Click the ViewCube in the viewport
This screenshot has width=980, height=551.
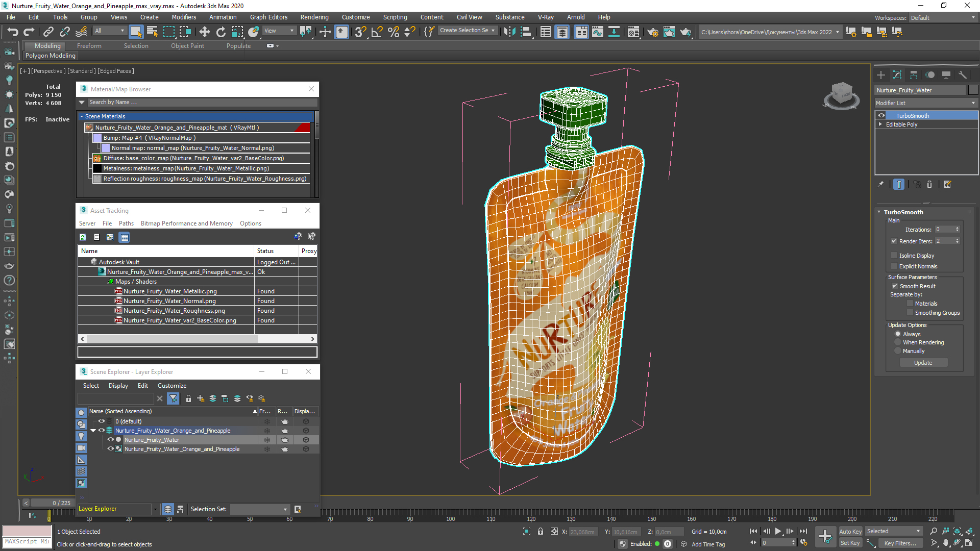tap(842, 95)
